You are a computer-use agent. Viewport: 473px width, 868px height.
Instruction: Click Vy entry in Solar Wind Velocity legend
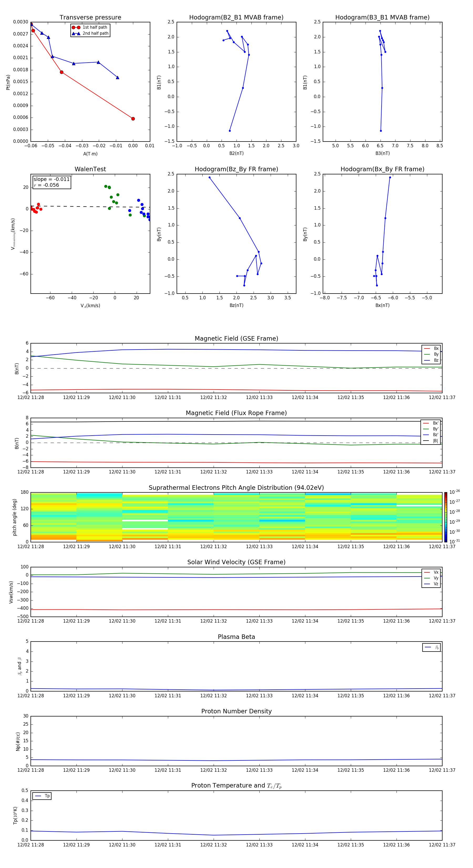pyautogui.click(x=431, y=578)
